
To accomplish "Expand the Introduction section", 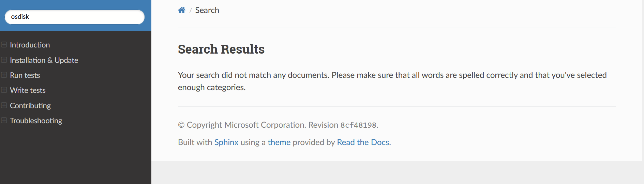I will pos(4,45).
